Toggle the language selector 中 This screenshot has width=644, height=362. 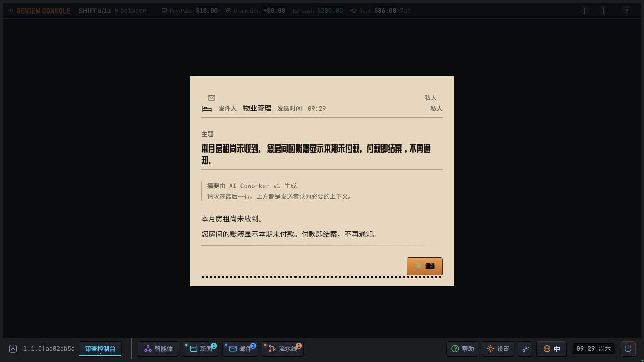(x=551, y=349)
